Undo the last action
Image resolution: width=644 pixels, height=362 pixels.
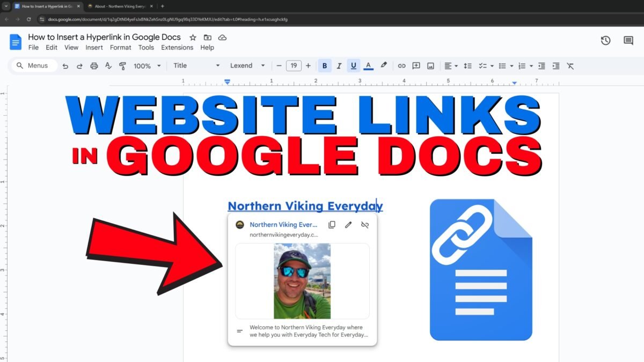[65, 66]
